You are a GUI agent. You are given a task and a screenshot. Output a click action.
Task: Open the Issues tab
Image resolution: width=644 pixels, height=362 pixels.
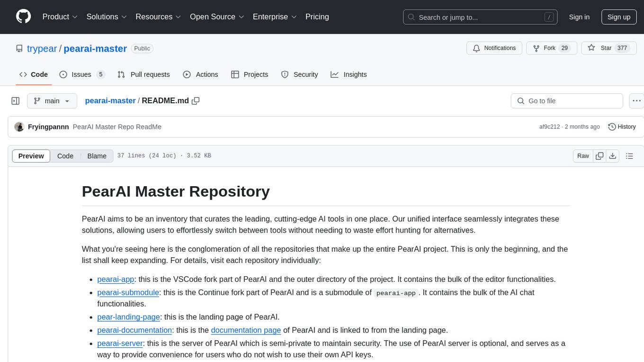pos(82,74)
